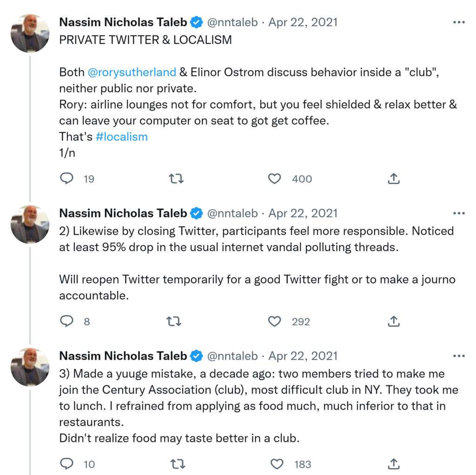Open the first tweet's profile avatar
Screen dimensions: 476x475
point(30,33)
